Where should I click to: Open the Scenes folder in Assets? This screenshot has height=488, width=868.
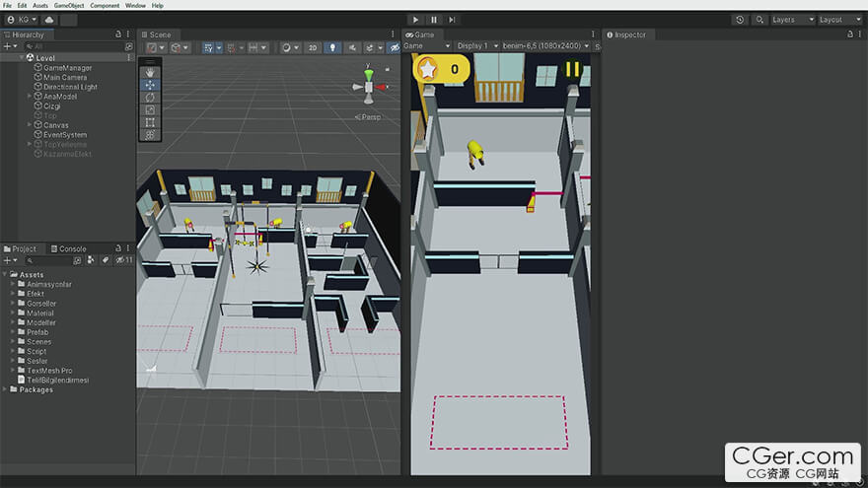[x=38, y=342]
